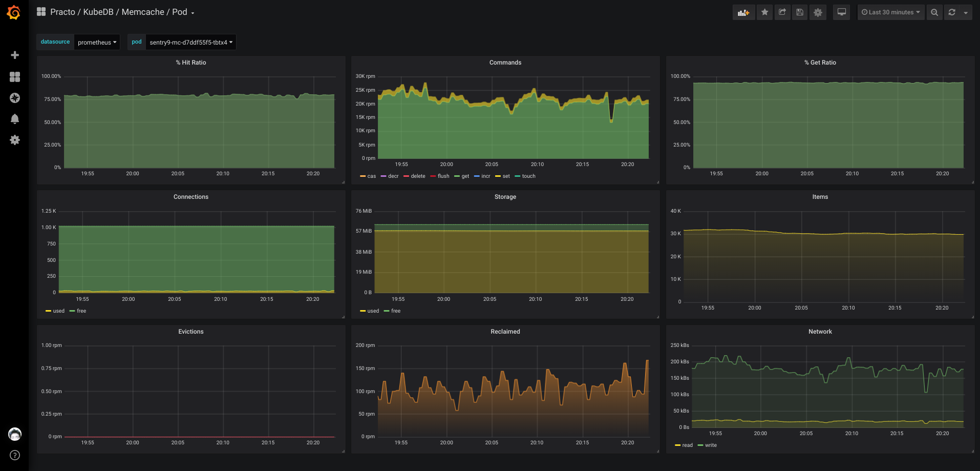Click the 'set' color swatch in Commands legend
The width and height of the screenshot is (980, 471).
point(498,176)
